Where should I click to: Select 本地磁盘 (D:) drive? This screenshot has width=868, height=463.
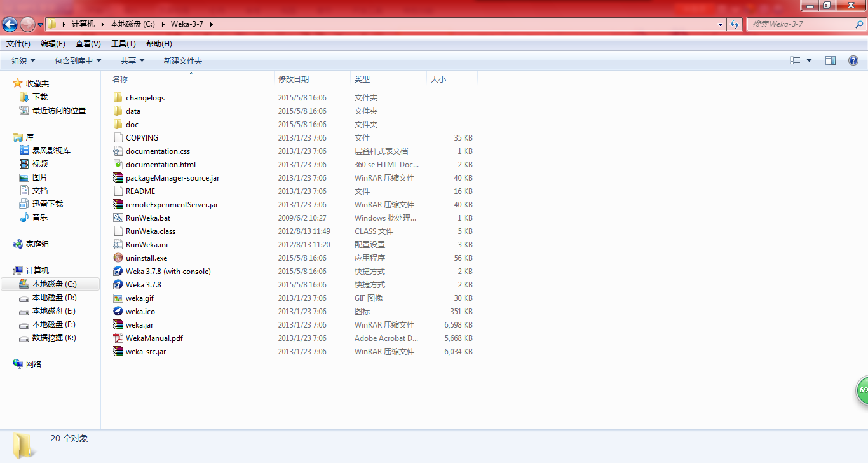(x=55, y=298)
